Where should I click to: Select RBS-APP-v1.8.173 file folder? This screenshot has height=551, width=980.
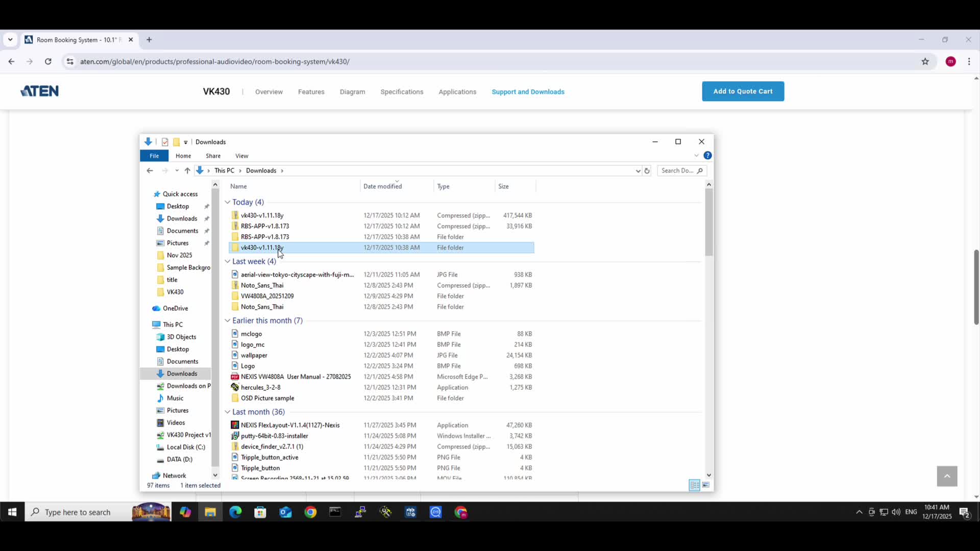tap(264, 237)
